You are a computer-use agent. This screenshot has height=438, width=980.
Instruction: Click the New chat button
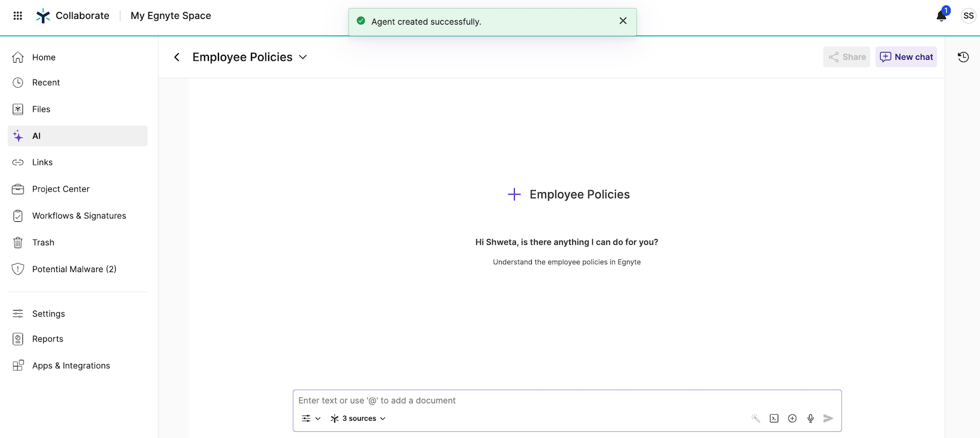(906, 57)
